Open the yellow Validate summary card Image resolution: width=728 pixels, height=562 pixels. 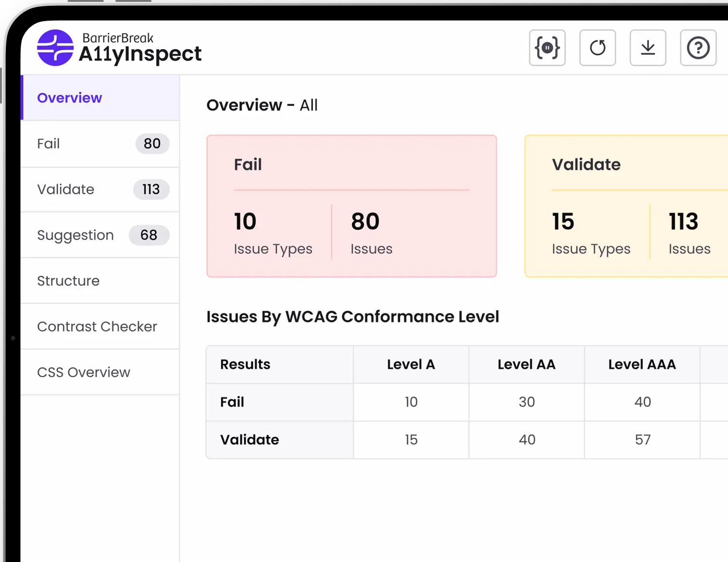(x=626, y=206)
